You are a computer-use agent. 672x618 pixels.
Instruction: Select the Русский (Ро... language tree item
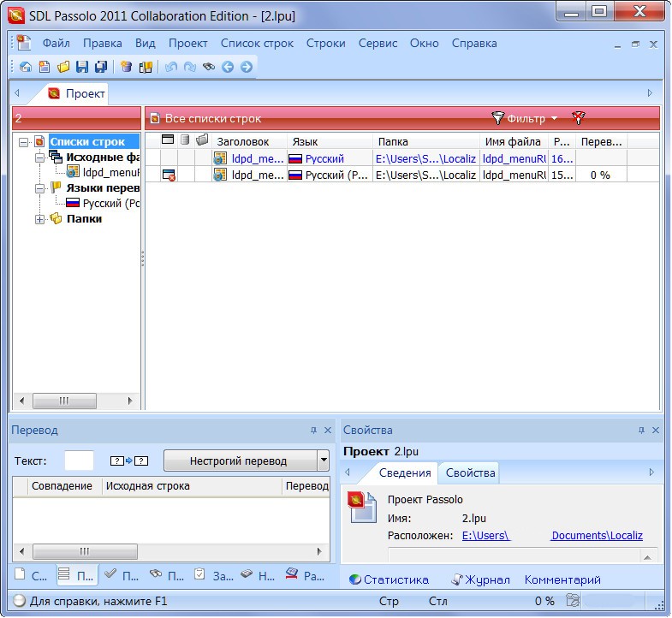[x=103, y=203]
